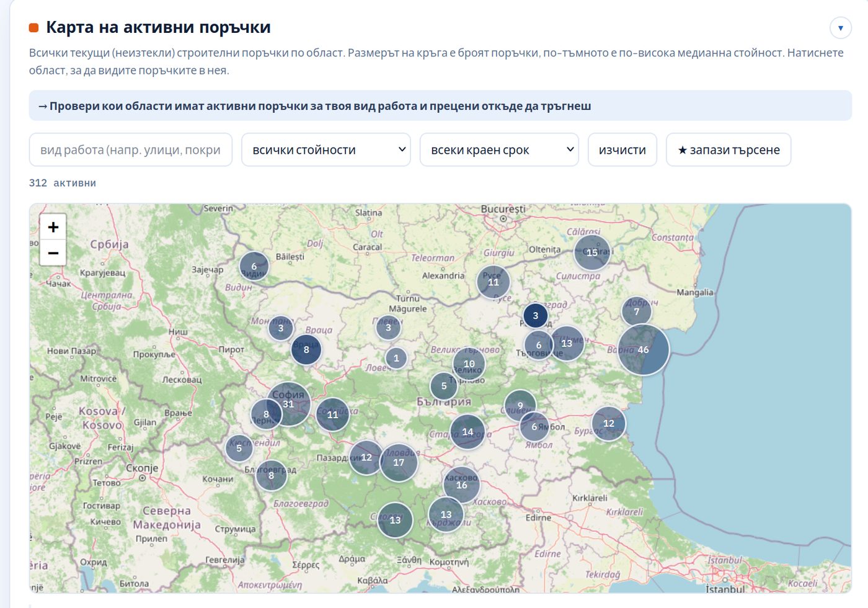Image resolution: width=868 pixels, height=608 pixels.
Task: Select the Dobrich cluster showing 7
Action: click(636, 311)
